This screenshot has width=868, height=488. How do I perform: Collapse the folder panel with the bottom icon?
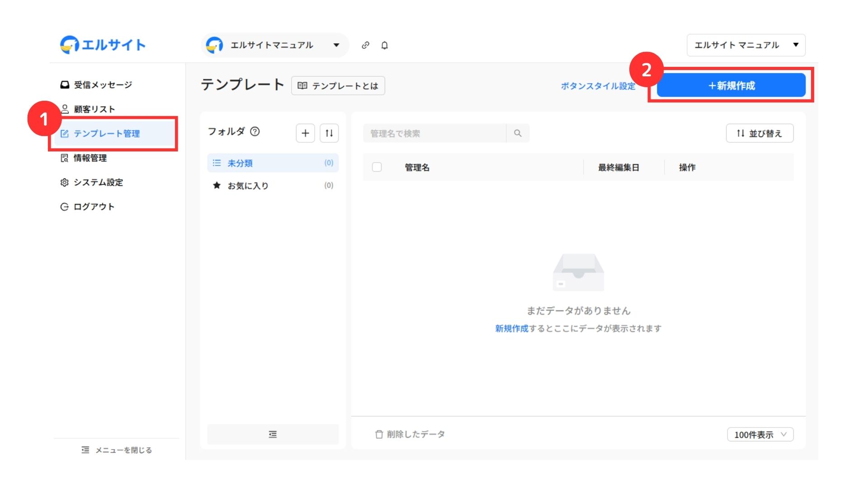(273, 434)
